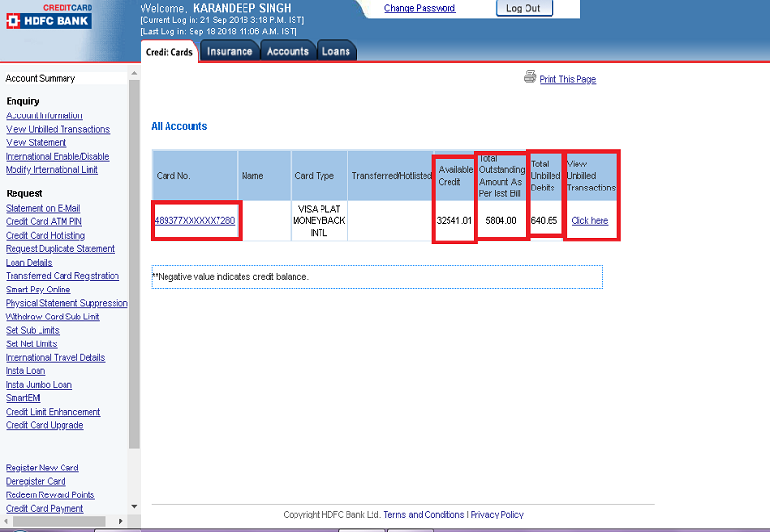Image resolution: width=770 pixels, height=532 pixels.
Task: Click sidebar scrollbar down arrow
Action: 134,506
